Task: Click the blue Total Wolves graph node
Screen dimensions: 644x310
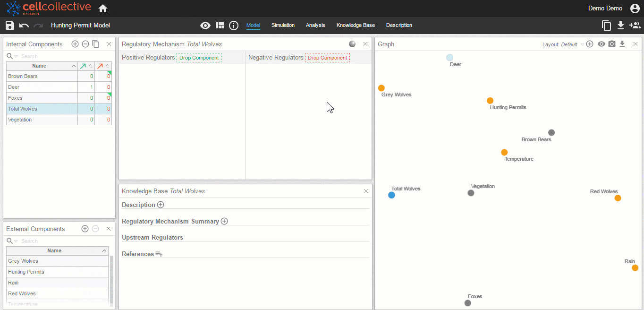Action: (x=391, y=195)
